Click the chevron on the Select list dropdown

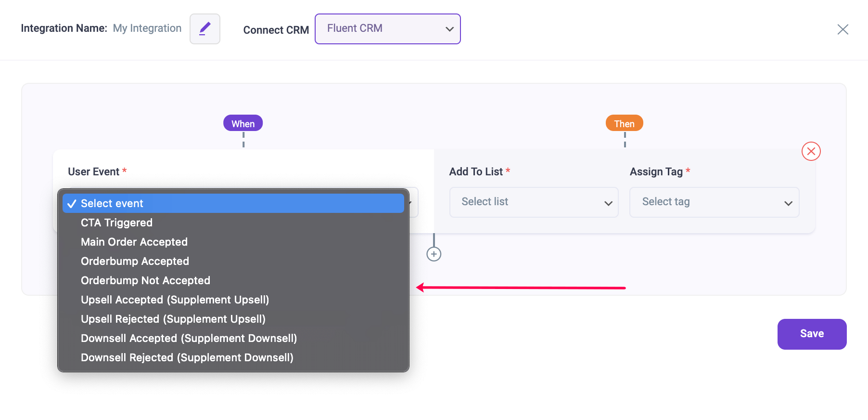pyautogui.click(x=608, y=202)
